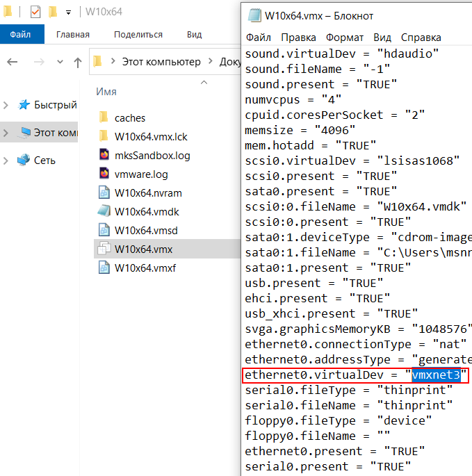
Task: Click the W10x64.vmdk disk file icon
Action: pos(104,211)
